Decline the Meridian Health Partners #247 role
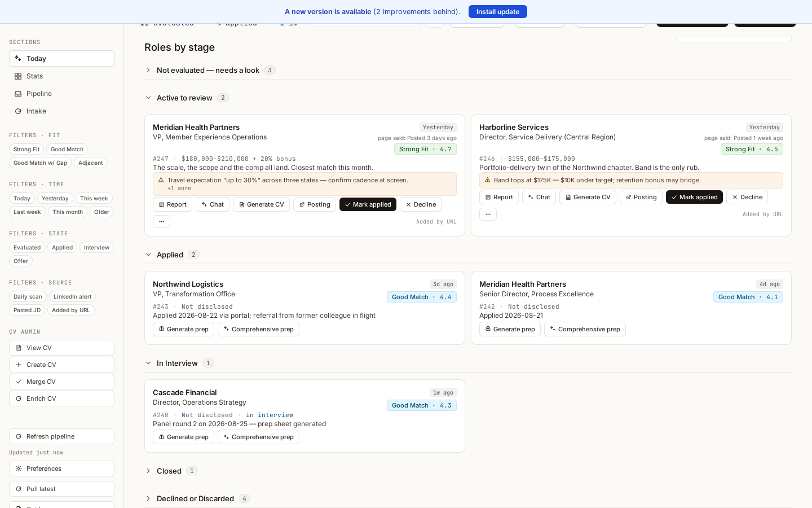Image resolution: width=812 pixels, height=508 pixels. [x=421, y=204]
